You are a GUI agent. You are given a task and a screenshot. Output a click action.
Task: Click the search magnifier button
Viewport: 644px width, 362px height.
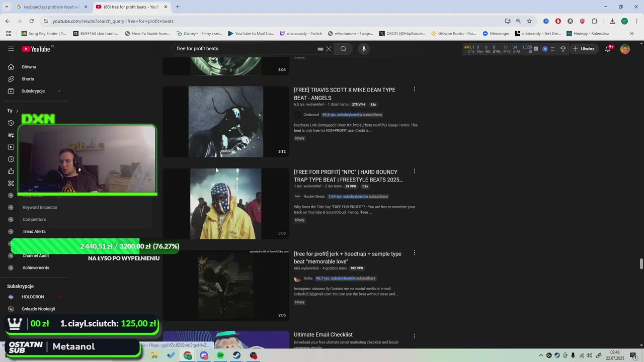tap(343, 49)
